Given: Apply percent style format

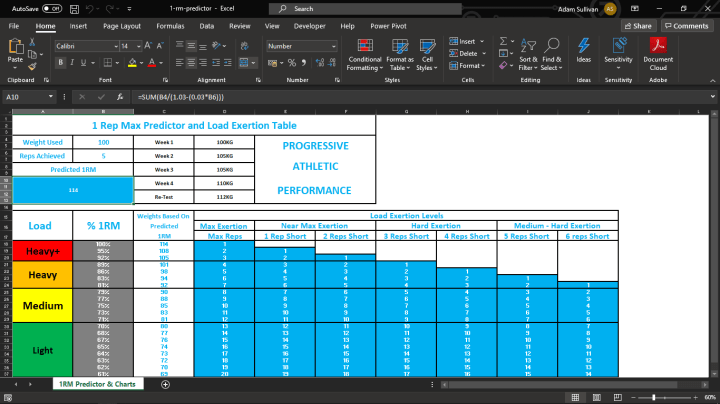Looking at the screenshot, I should click(x=292, y=63).
